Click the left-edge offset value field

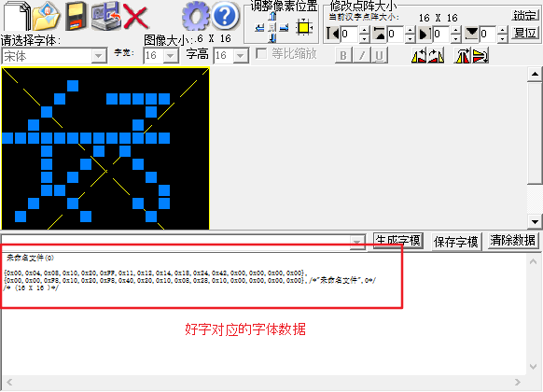pos(350,34)
